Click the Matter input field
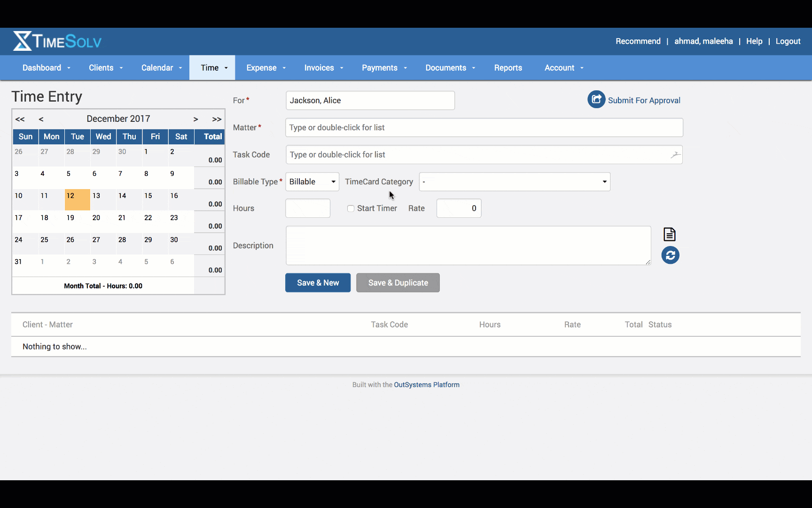The width and height of the screenshot is (812, 508). (484, 127)
